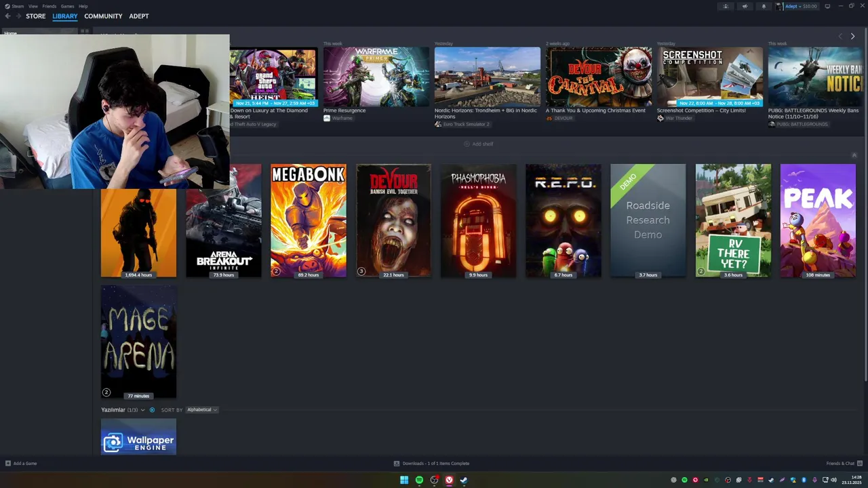The image size is (868, 488).
Task: Select the Phasmophobia game tile
Action: pos(478,220)
